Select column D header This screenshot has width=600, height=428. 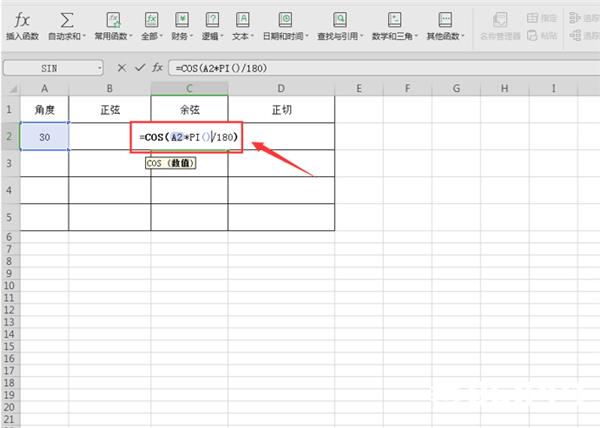[281, 89]
